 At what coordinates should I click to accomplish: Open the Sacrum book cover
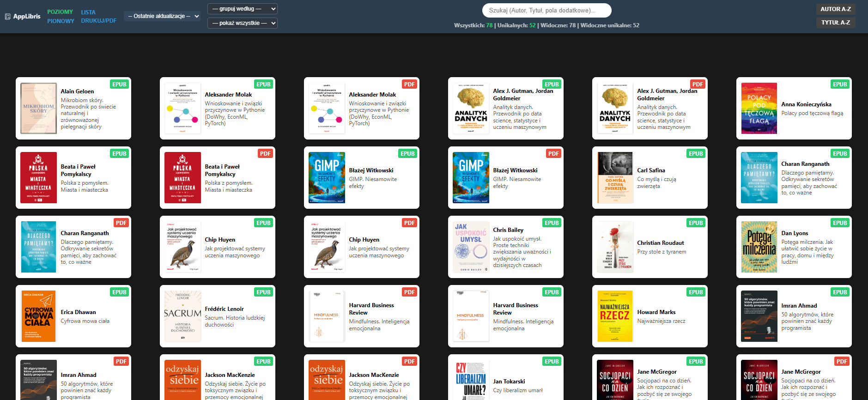click(x=183, y=316)
